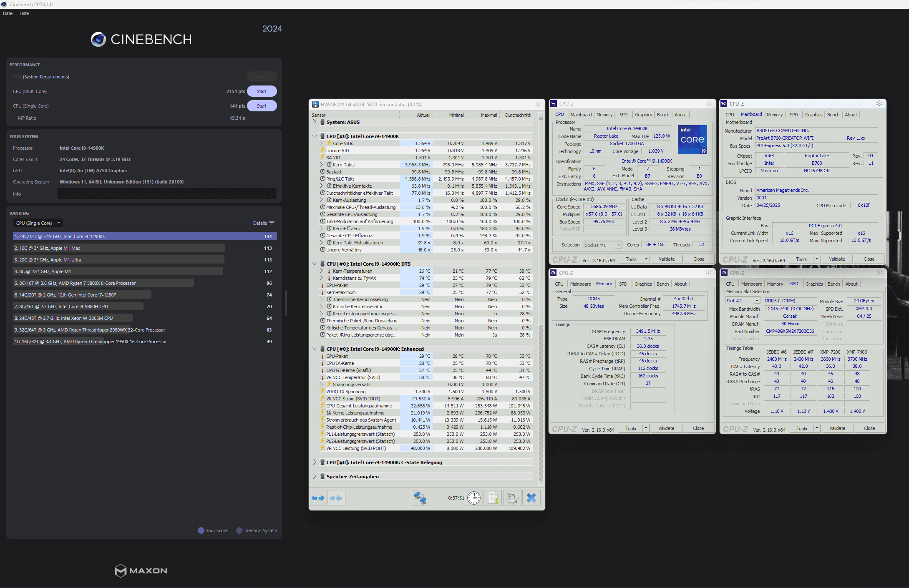Open HWiNFO network remote monitoring icon
Screen dimensions: 909x588
click(x=420, y=498)
